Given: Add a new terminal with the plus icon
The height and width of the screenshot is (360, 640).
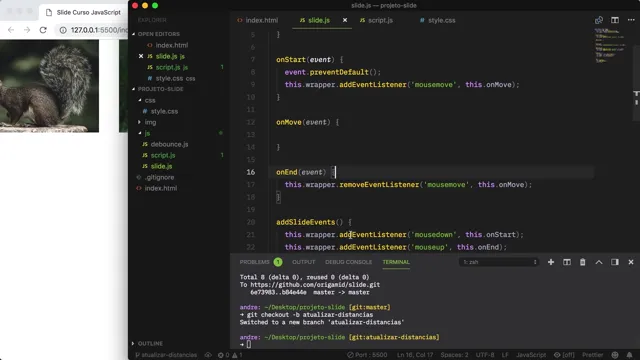Looking at the screenshot, I should [551, 262].
